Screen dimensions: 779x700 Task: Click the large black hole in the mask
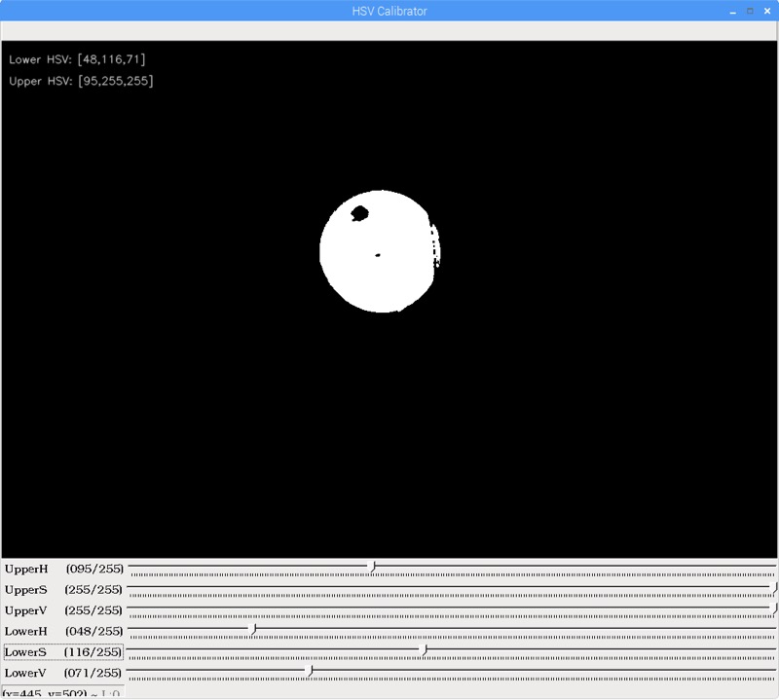[359, 213]
